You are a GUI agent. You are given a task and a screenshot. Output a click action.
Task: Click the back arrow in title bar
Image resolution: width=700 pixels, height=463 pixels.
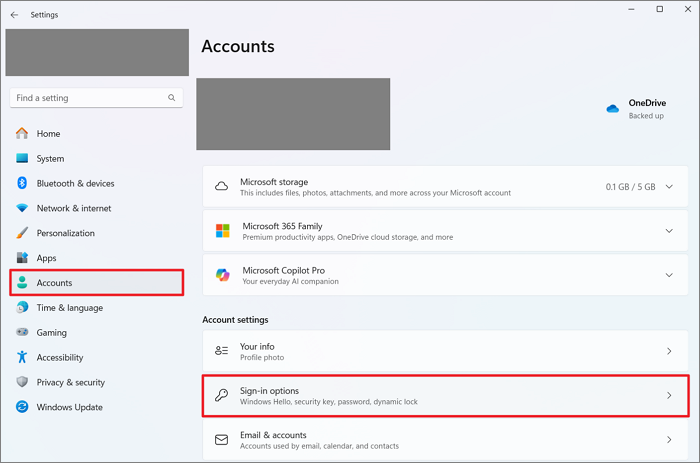pyautogui.click(x=14, y=15)
